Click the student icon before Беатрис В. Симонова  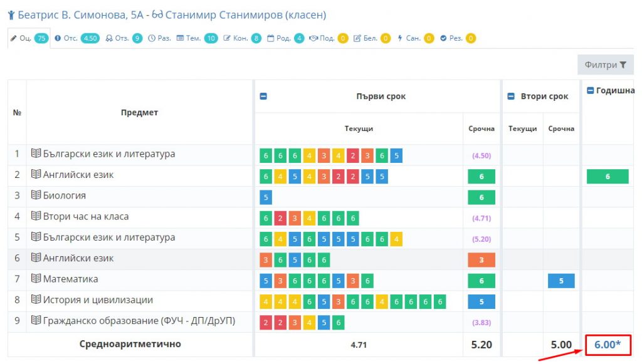[x=11, y=15]
